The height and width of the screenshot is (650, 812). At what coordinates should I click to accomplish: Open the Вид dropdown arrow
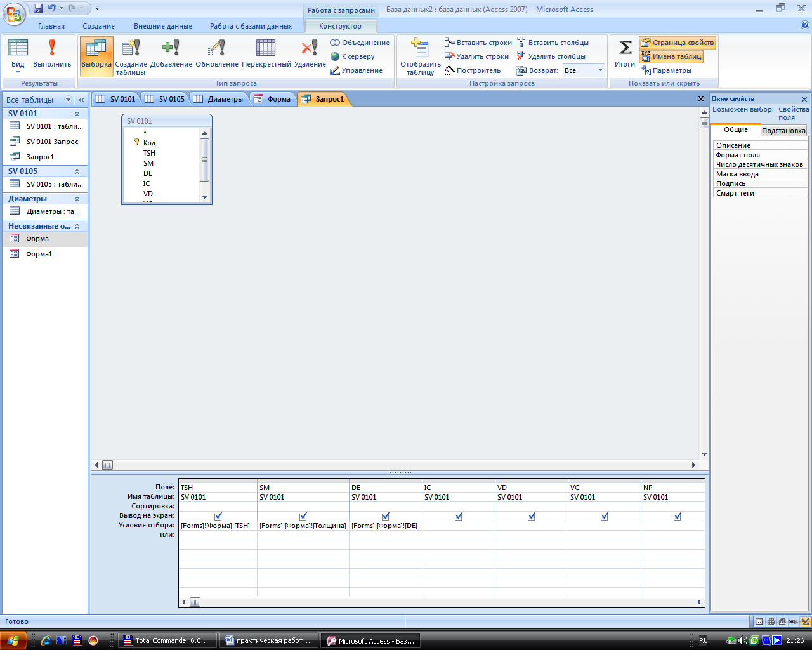tap(18, 72)
